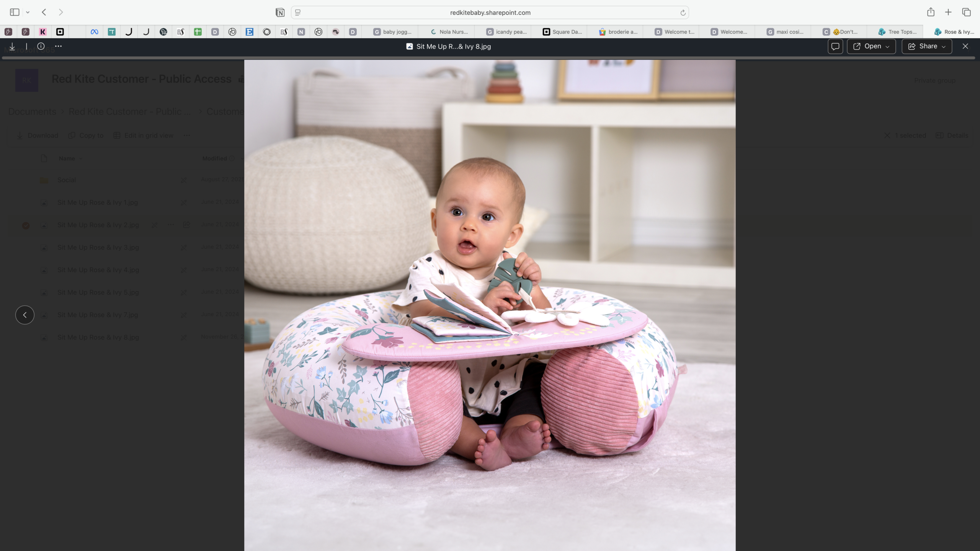Switch to the 'maxi cosi...' tab
Image resolution: width=980 pixels, height=551 pixels.
click(x=783, y=32)
